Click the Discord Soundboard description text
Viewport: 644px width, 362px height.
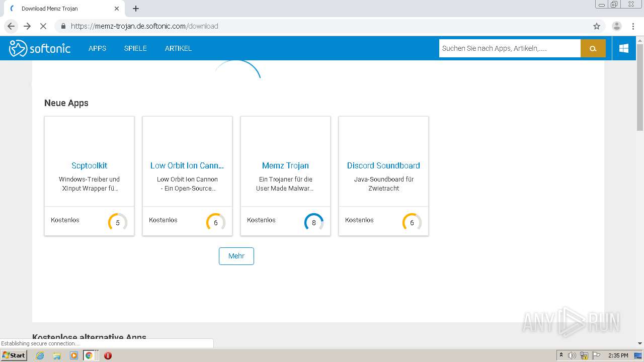pos(383,184)
